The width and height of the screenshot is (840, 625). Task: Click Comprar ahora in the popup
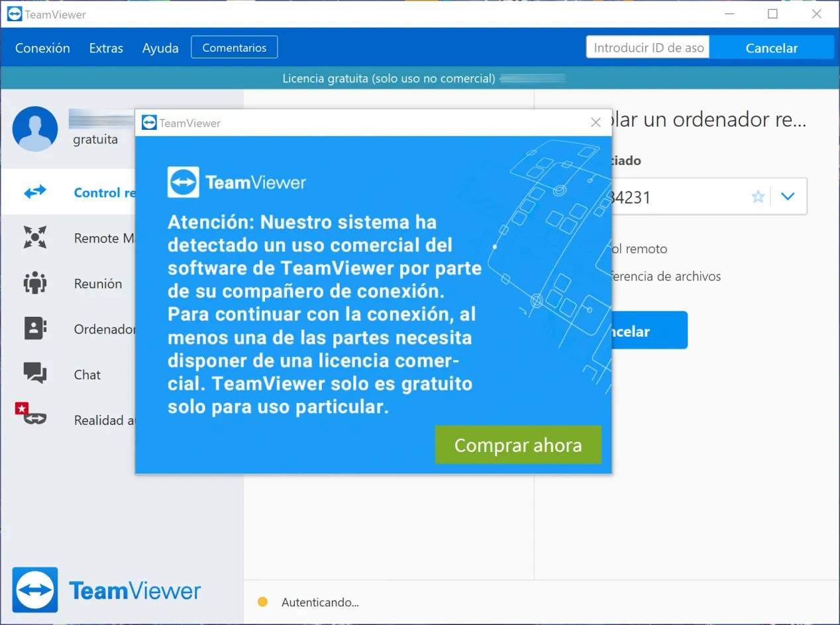pyautogui.click(x=518, y=445)
